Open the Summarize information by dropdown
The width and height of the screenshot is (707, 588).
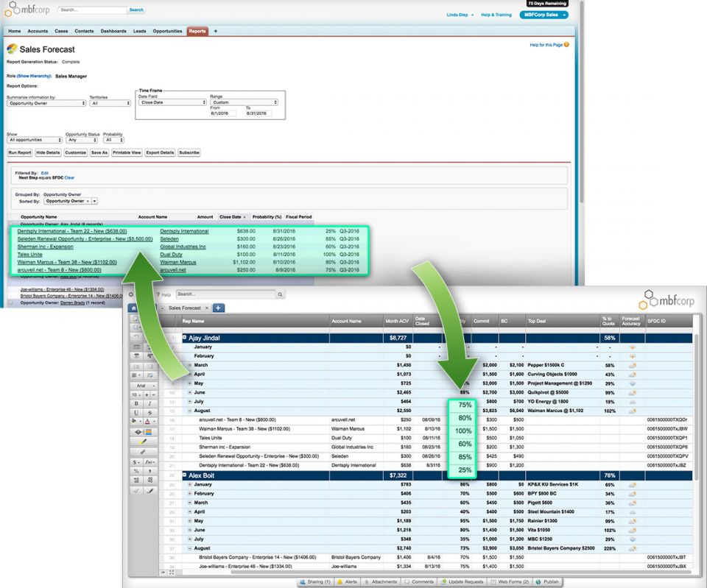click(46, 103)
